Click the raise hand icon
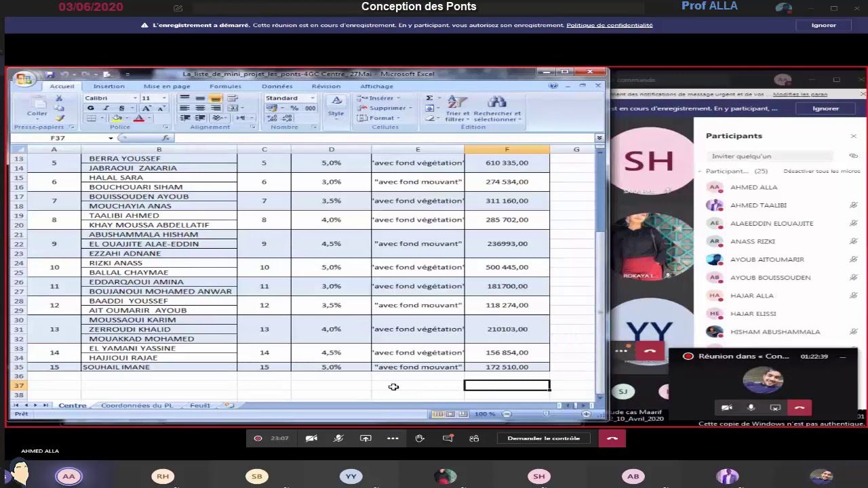 point(420,439)
